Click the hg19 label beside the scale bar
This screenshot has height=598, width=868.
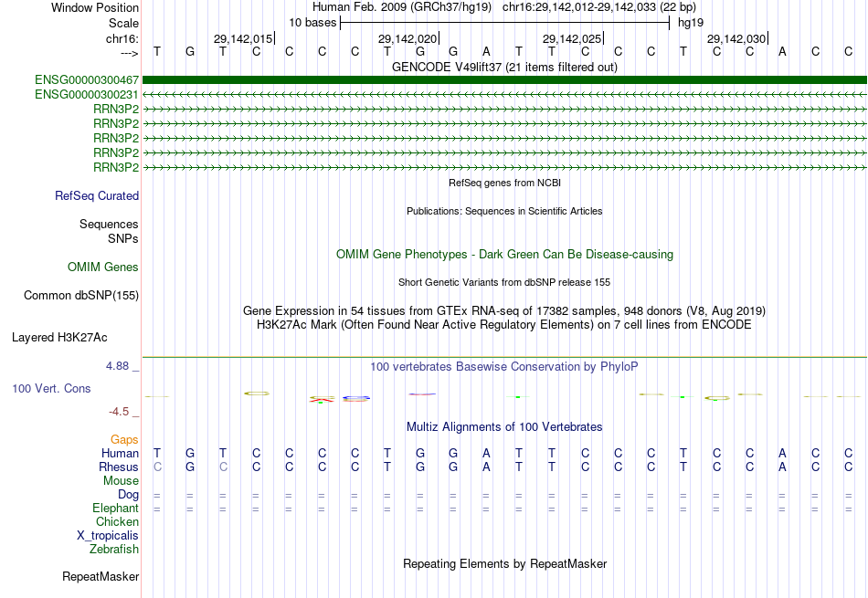(x=691, y=23)
